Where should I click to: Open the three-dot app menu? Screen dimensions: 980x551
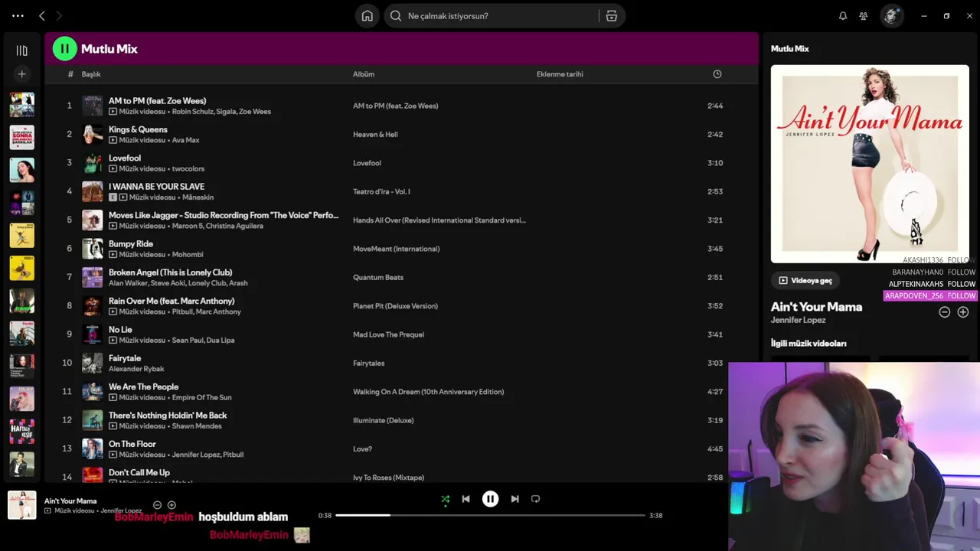tap(18, 15)
